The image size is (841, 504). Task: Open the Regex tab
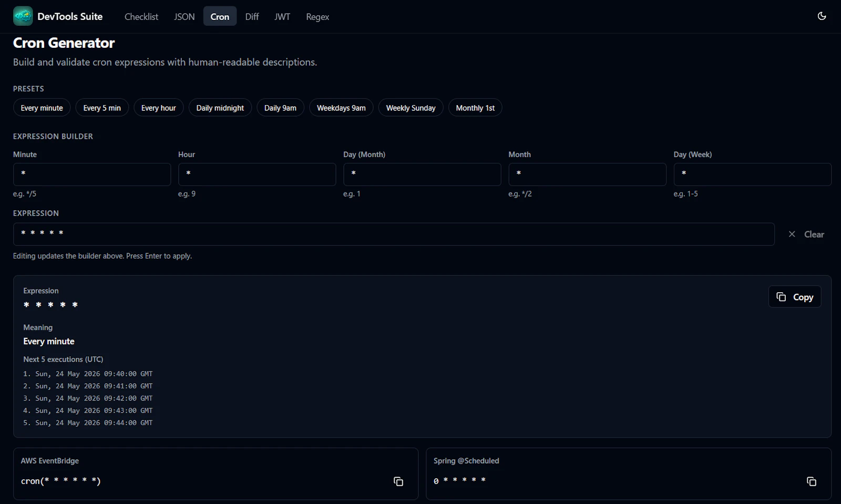317,17
